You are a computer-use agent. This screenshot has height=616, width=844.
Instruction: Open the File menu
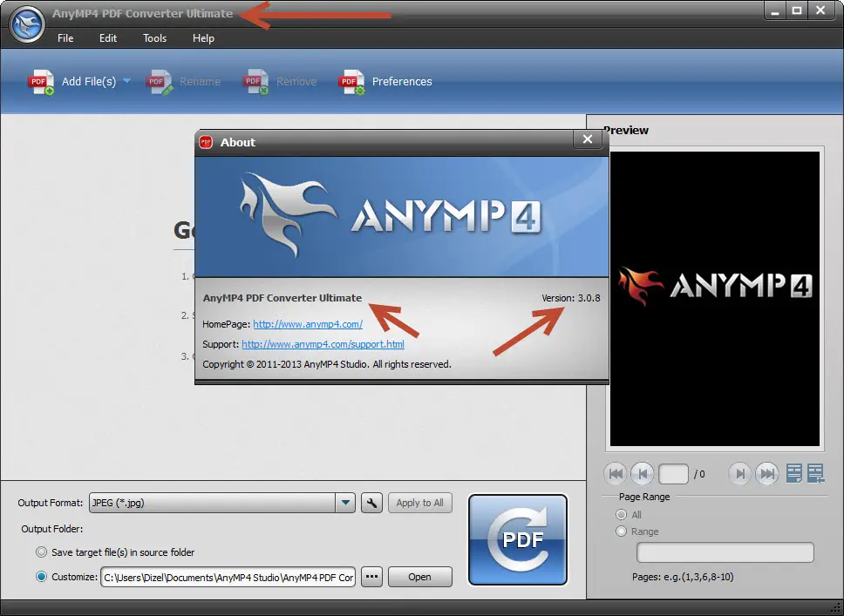[65, 38]
